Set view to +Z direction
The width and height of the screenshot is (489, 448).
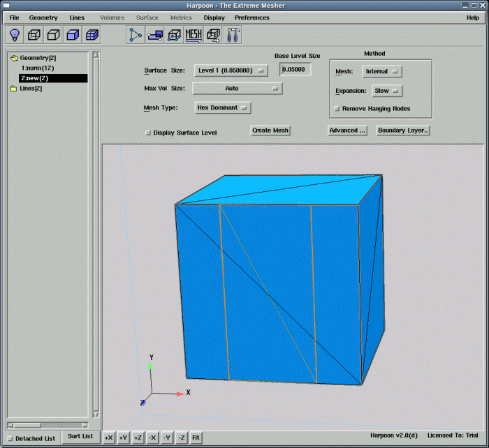[x=138, y=438]
